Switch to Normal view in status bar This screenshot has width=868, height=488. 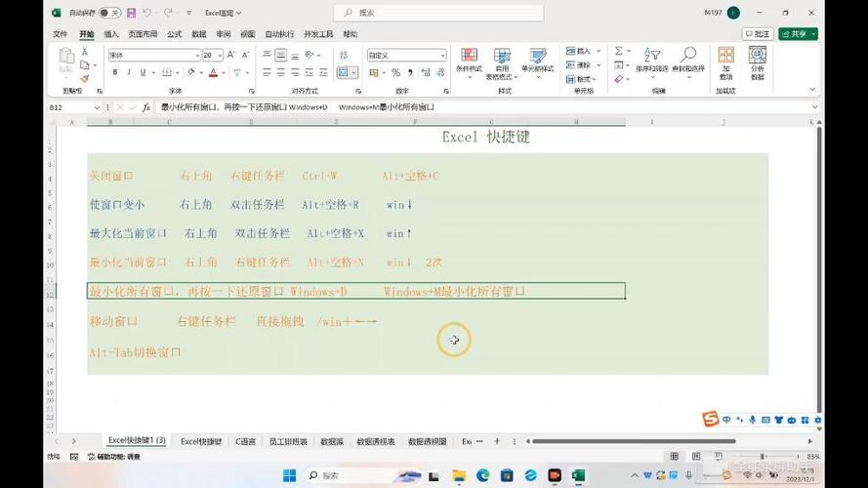pos(675,457)
